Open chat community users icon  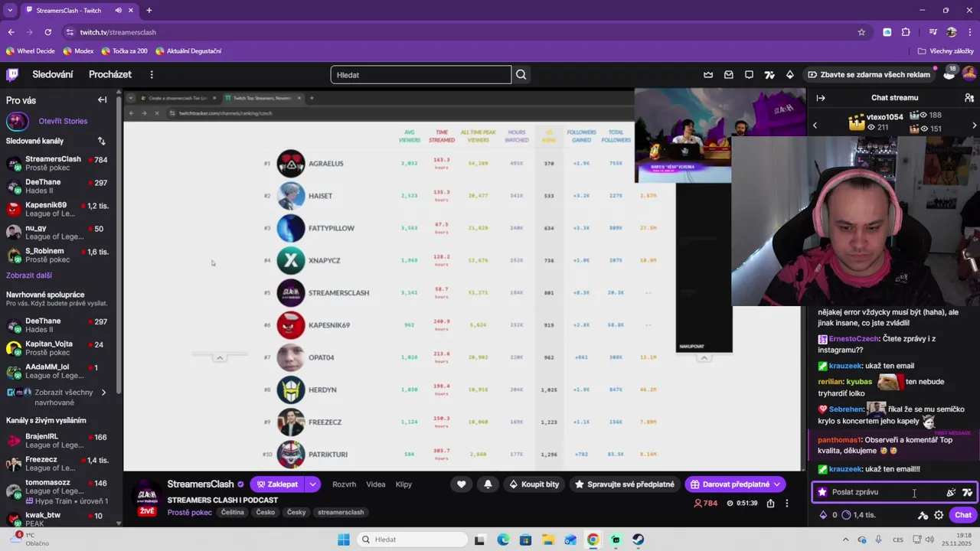[969, 98]
